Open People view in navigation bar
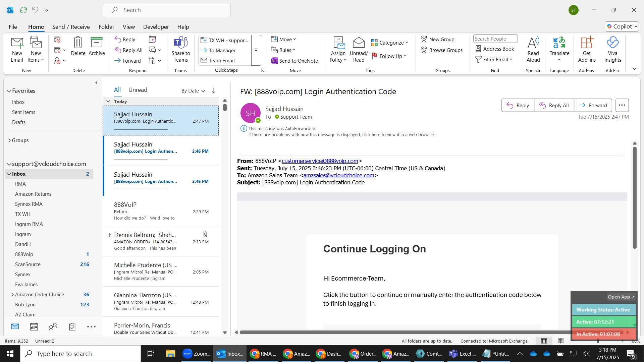Screen dimensions: 644x362 click(x=53, y=327)
